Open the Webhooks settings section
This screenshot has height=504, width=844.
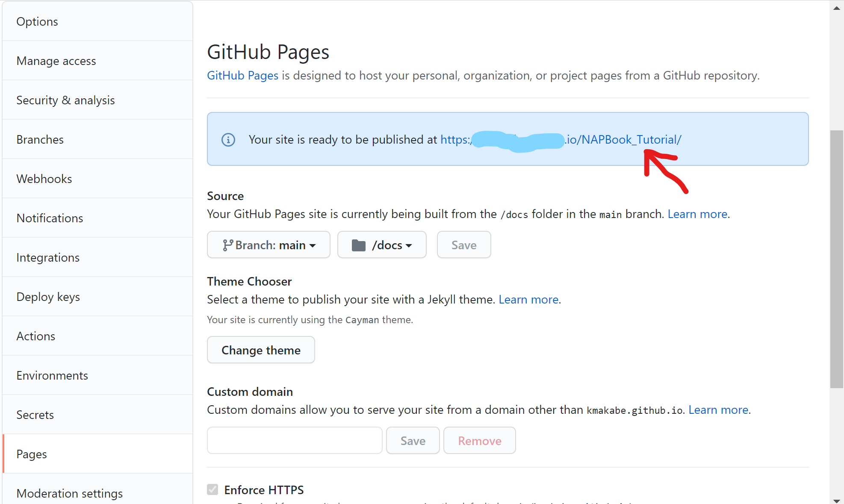point(44,179)
